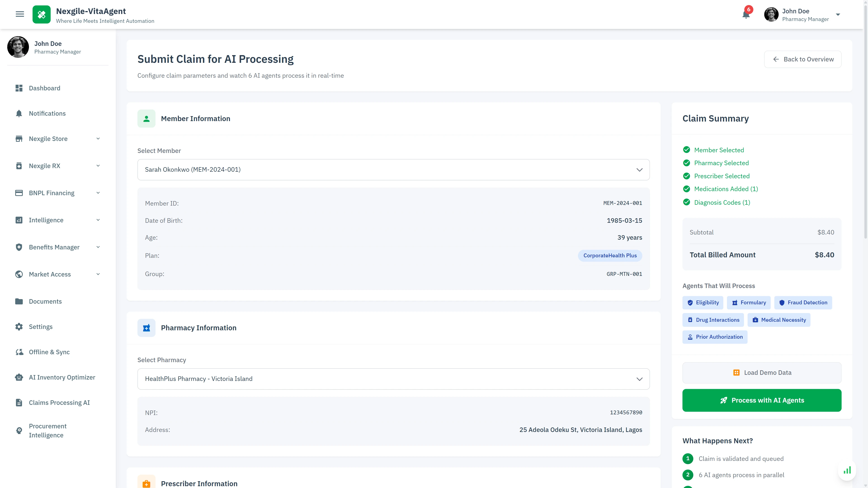
Task: Open the analytics chart icon in bottom corner
Action: (847, 470)
